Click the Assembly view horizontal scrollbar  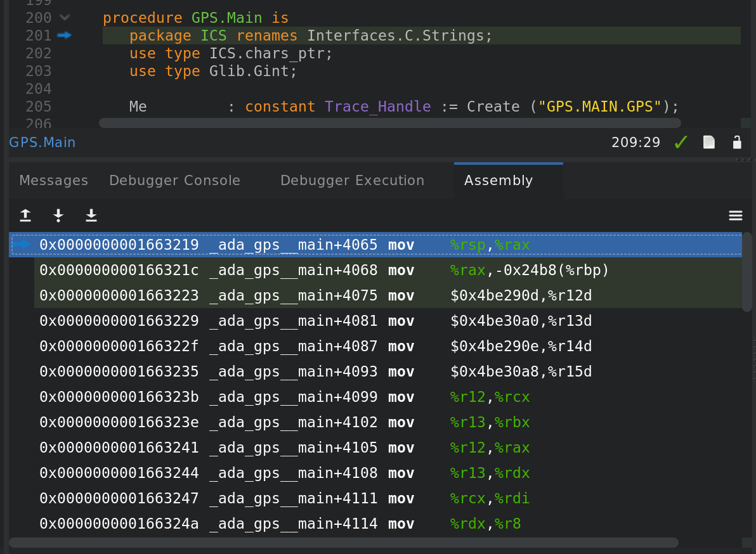pos(343,543)
